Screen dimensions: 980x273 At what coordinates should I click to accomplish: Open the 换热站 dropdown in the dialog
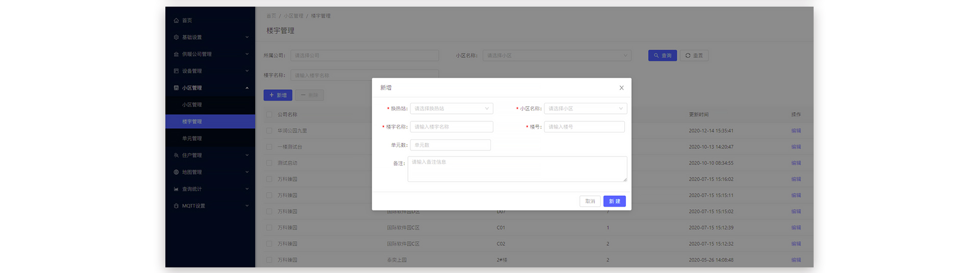tap(451, 108)
